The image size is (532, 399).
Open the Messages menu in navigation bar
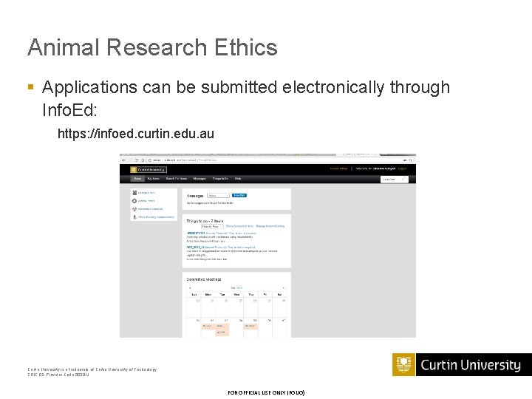tap(199, 179)
